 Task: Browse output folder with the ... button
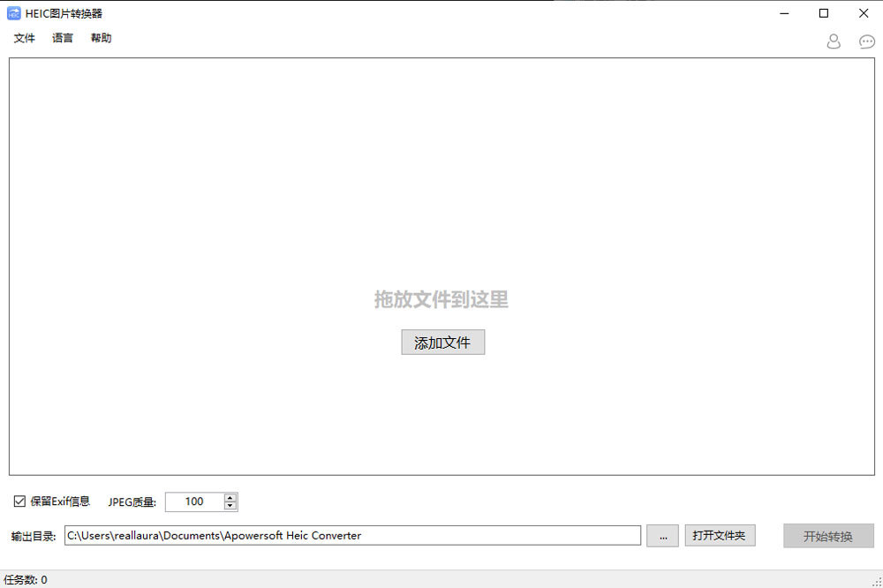[x=662, y=536]
